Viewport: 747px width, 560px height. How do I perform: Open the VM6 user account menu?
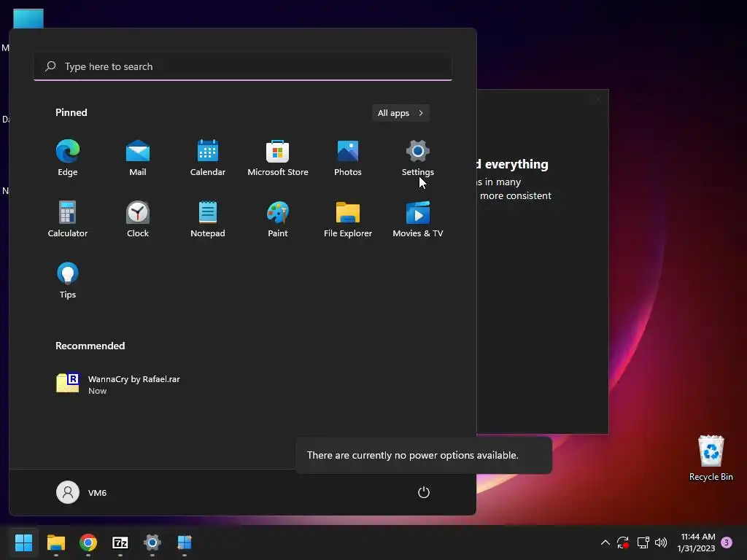coord(82,492)
